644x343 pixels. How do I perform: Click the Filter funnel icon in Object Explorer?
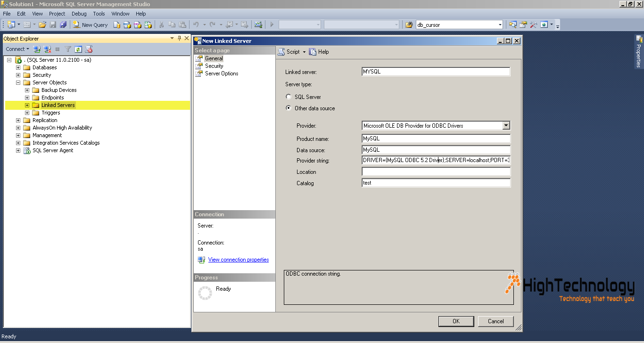pos(68,49)
